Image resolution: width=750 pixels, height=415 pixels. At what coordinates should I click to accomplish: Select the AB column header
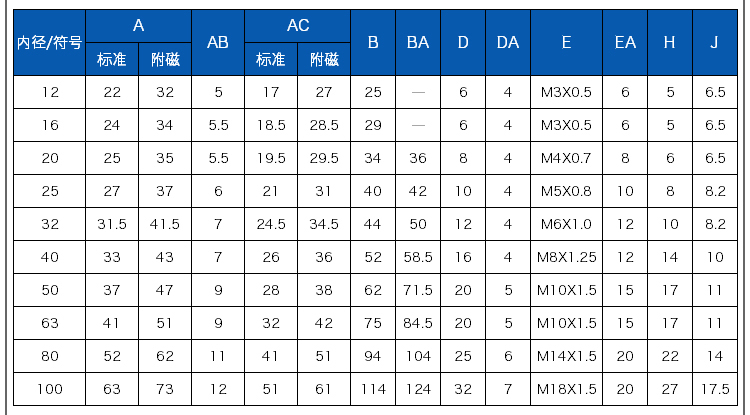217,42
